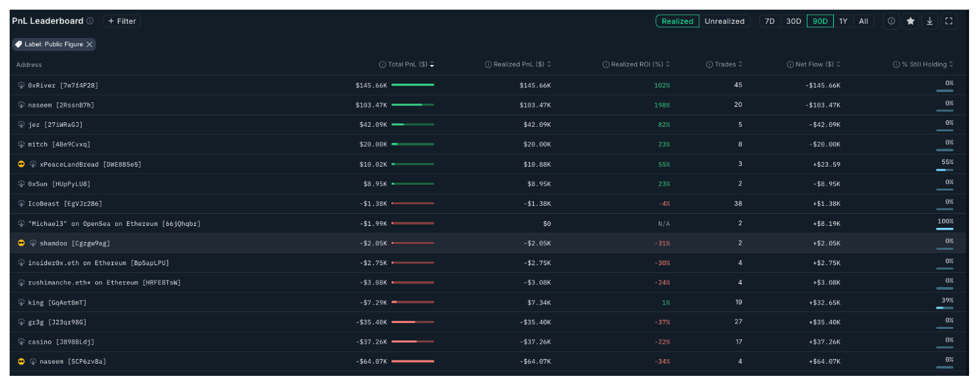Click the Trades value 38 for IcoBeast
The image size is (980, 381).
click(738, 203)
